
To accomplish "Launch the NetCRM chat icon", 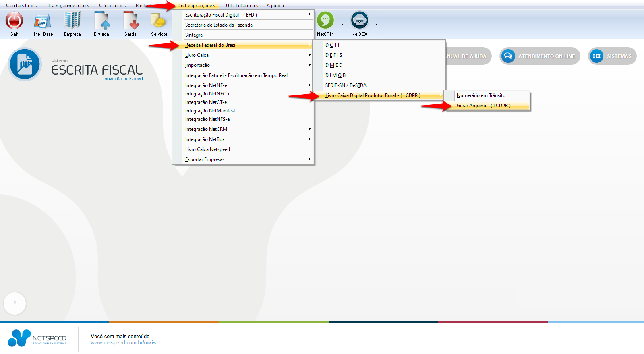I will (325, 20).
